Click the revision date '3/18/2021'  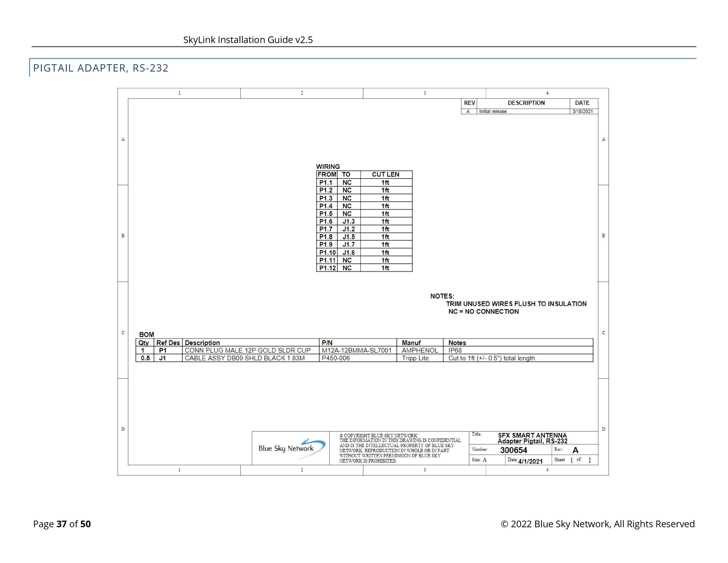click(583, 111)
